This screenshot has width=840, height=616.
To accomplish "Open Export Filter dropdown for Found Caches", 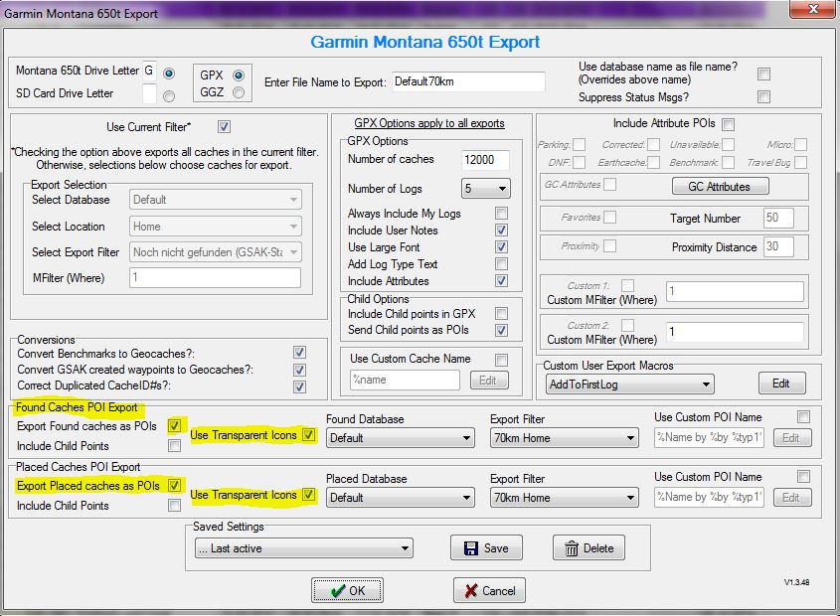I will pos(564,438).
